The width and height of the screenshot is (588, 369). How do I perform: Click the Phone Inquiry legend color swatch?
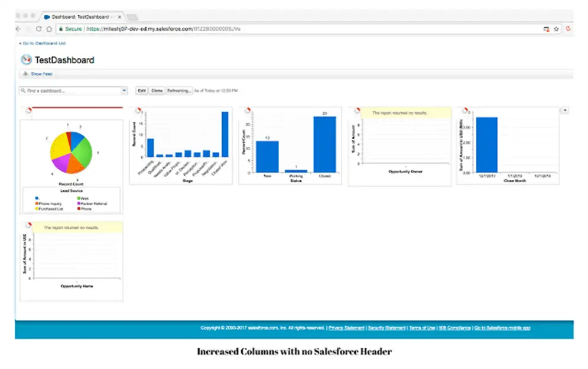coord(37,203)
